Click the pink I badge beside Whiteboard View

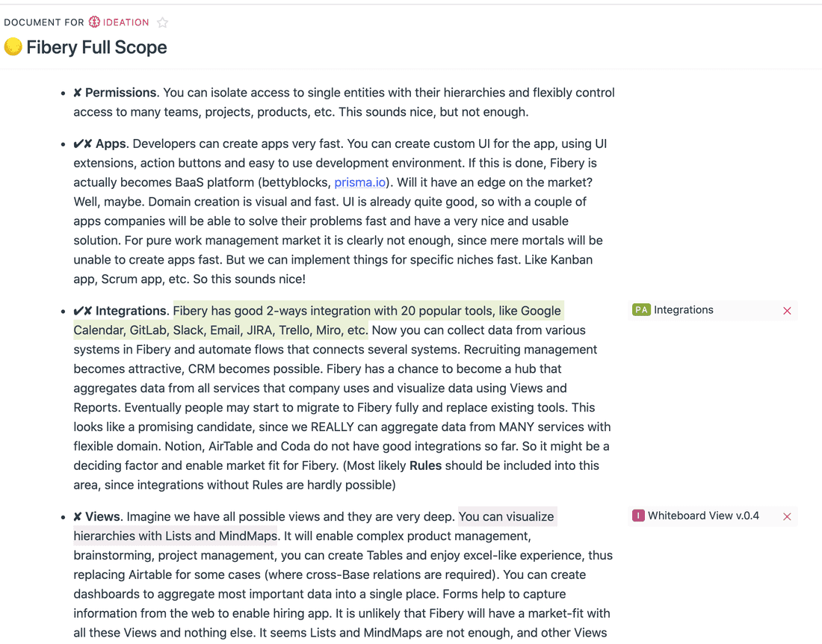pyautogui.click(x=638, y=515)
